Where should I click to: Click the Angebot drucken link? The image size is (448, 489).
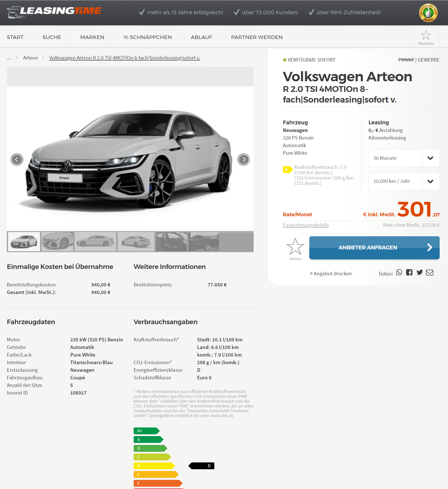point(331,273)
